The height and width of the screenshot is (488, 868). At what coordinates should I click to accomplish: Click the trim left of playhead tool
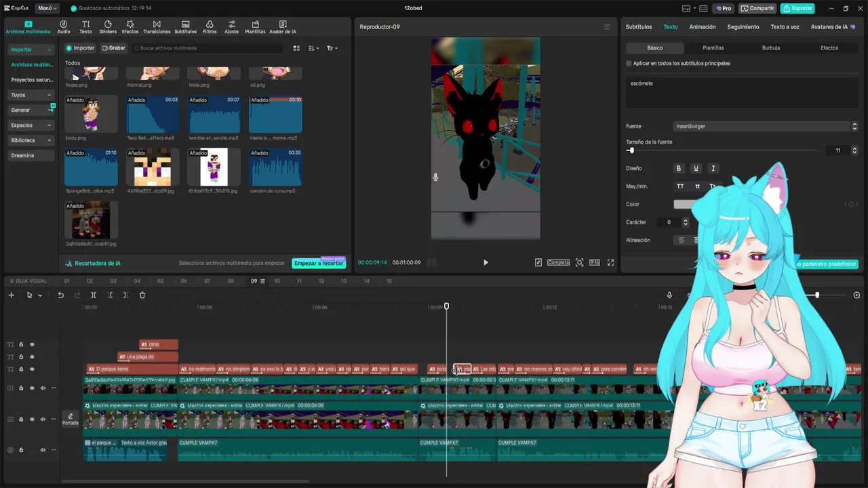click(x=110, y=295)
